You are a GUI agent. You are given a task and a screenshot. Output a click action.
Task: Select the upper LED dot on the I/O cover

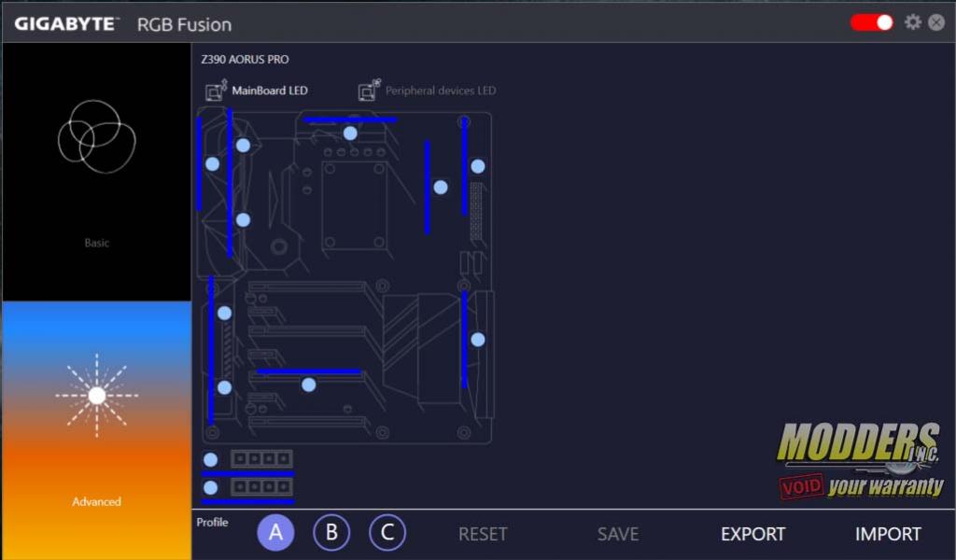click(243, 145)
